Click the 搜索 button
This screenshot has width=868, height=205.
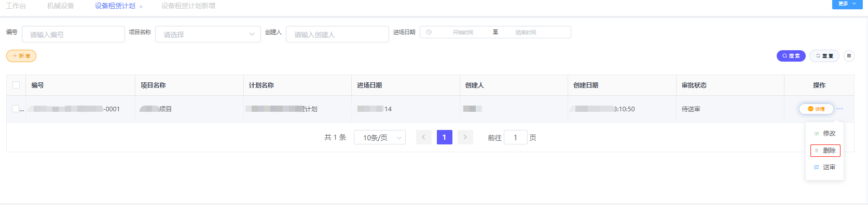pos(791,55)
